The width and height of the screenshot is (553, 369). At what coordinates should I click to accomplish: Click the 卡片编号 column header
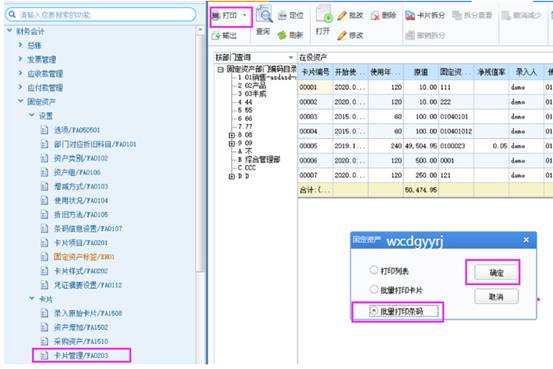[x=315, y=72]
